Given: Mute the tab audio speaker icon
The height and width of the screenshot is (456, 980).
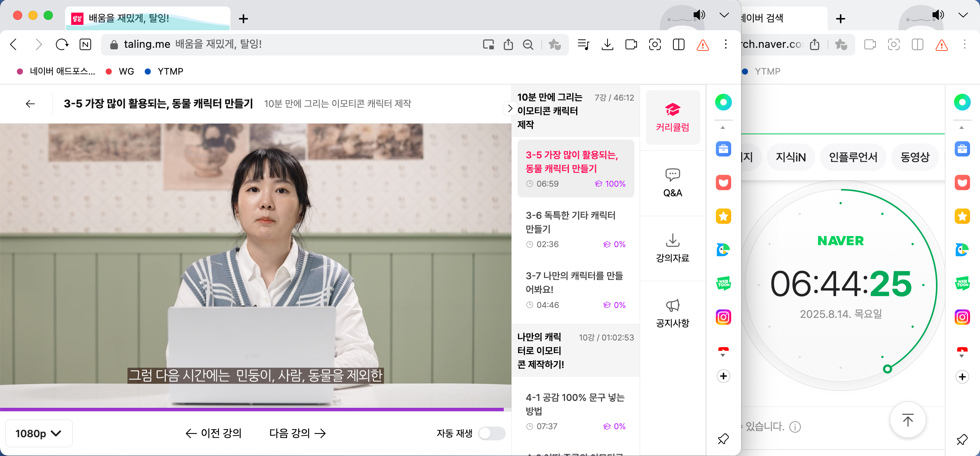Looking at the screenshot, I should pos(699,15).
